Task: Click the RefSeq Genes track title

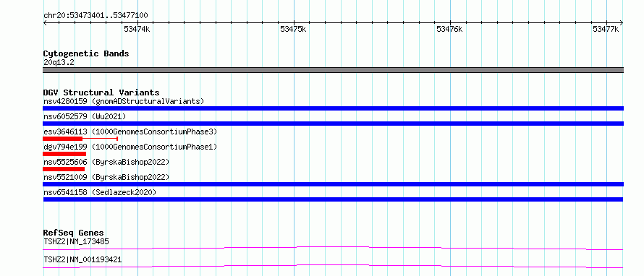Action: click(x=74, y=233)
